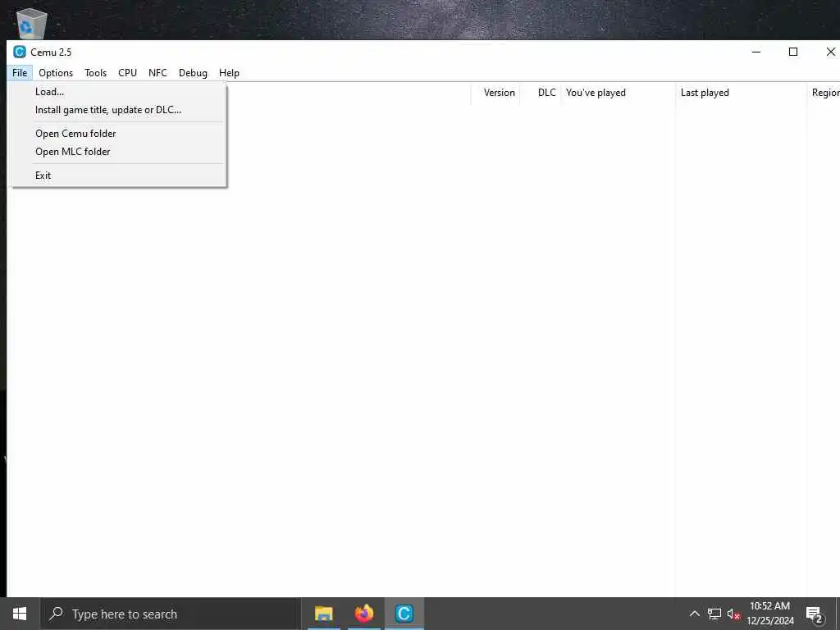Open the Windows Start menu
Image resolution: width=840 pixels, height=630 pixels.
(x=20, y=614)
